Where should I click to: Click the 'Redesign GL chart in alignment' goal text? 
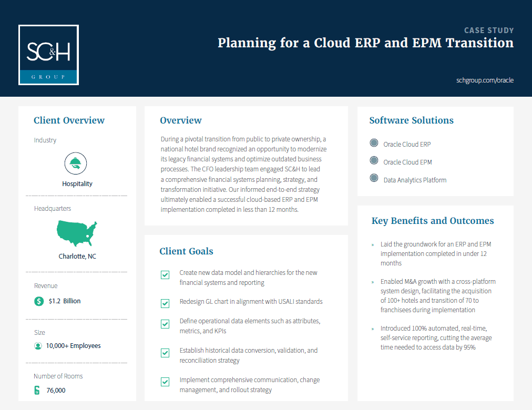coord(251,302)
